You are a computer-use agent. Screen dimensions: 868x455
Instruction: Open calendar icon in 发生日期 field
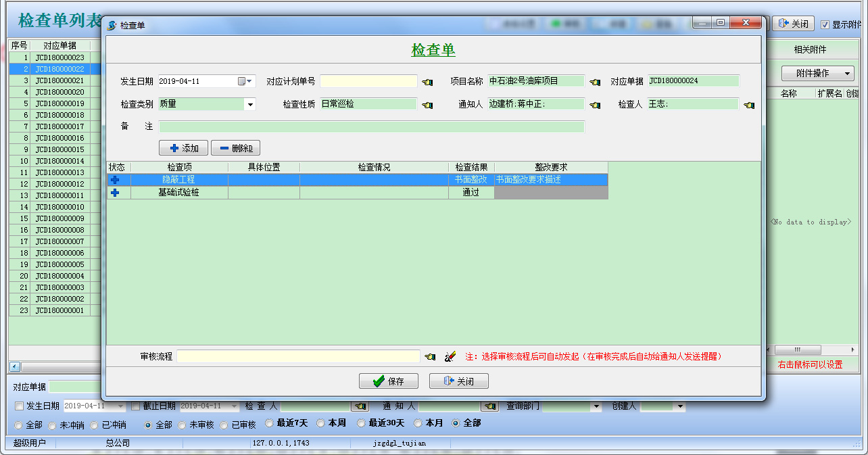pos(241,81)
